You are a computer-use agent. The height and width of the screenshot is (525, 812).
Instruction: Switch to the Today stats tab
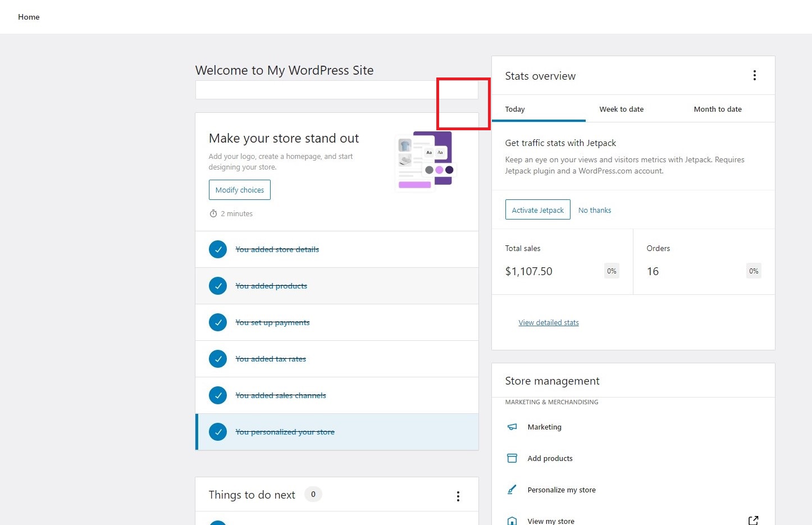pyautogui.click(x=539, y=109)
